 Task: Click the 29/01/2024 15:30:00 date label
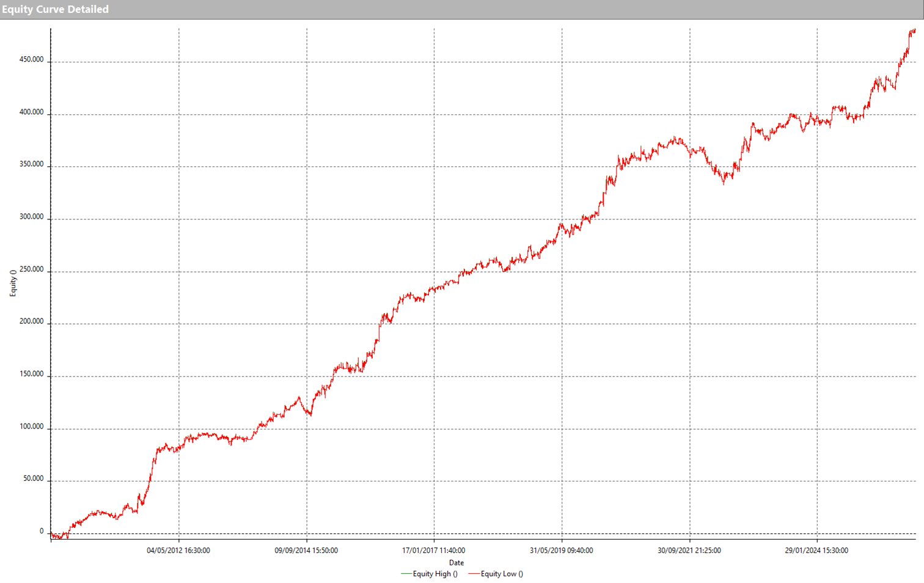click(816, 551)
